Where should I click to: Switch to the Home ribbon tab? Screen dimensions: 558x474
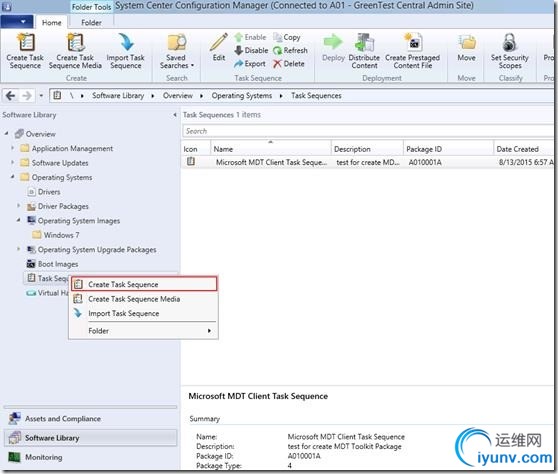click(x=52, y=23)
